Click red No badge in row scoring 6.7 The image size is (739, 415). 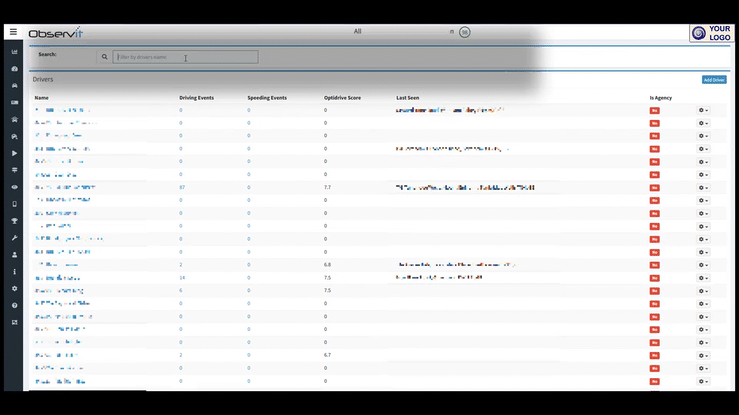click(654, 356)
